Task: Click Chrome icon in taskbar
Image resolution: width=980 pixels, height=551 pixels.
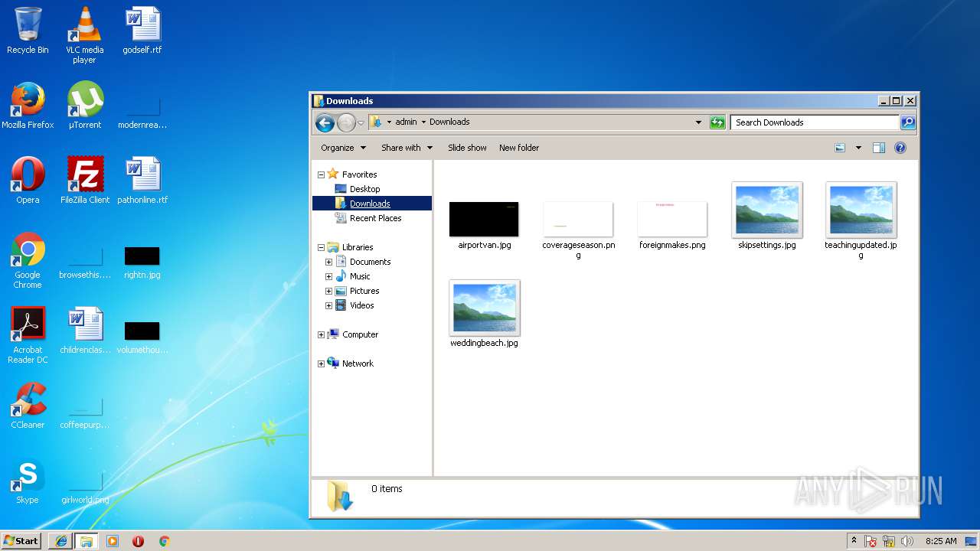Action: (164, 541)
